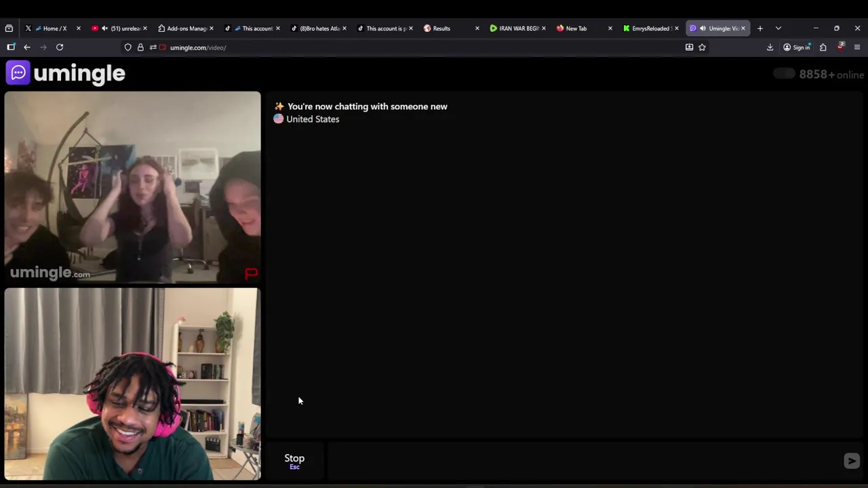This screenshot has width=868, height=488.
Task: Click the site security padlock icon
Action: (140, 47)
